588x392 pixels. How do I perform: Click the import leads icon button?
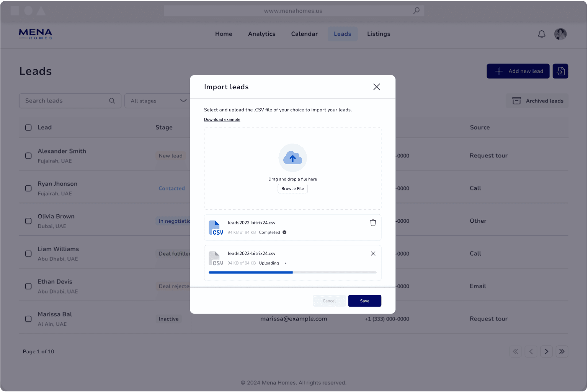(560, 71)
